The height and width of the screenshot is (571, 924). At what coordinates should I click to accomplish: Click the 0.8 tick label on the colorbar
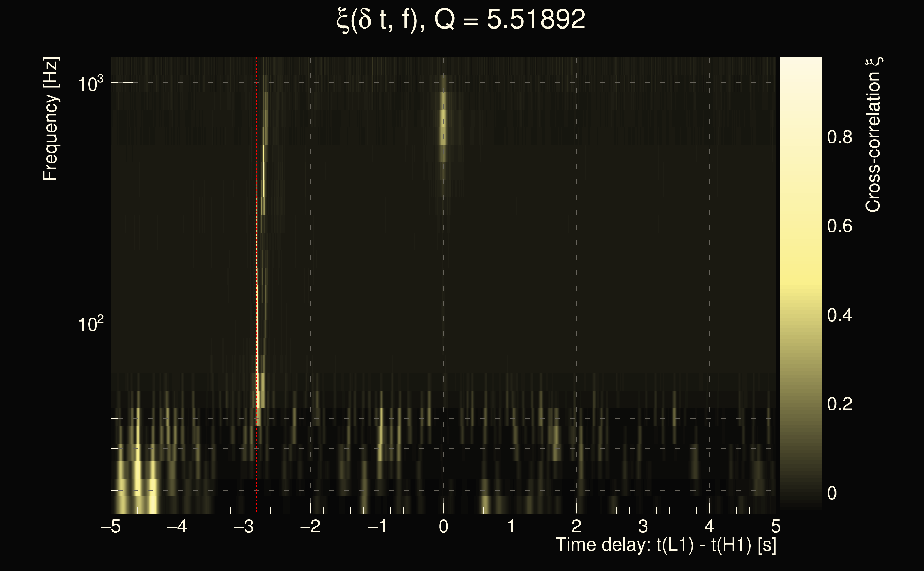pos(839,137)
